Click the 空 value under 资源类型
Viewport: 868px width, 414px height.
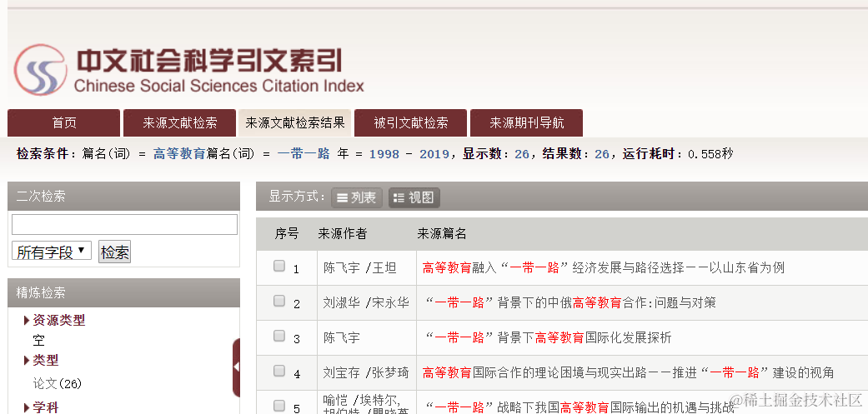click(x=38, y=340)
